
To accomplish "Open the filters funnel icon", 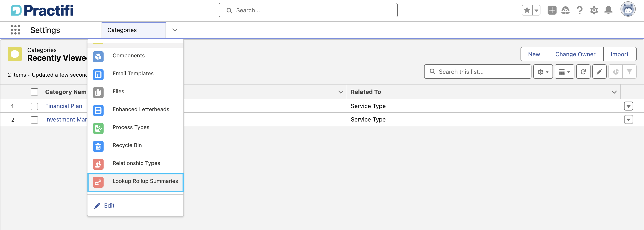I will [629, 72].
